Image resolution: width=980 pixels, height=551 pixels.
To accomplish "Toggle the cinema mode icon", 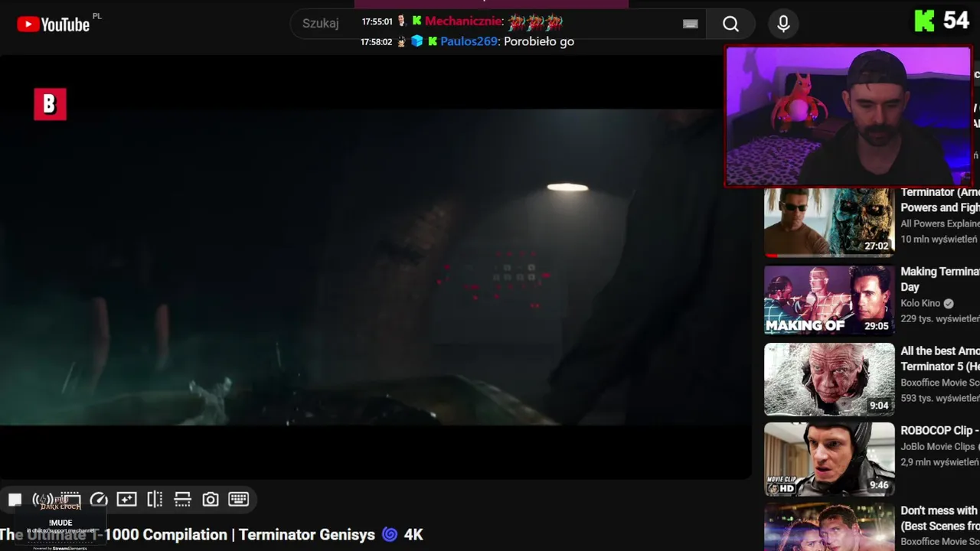I will (x=70, y=500).
